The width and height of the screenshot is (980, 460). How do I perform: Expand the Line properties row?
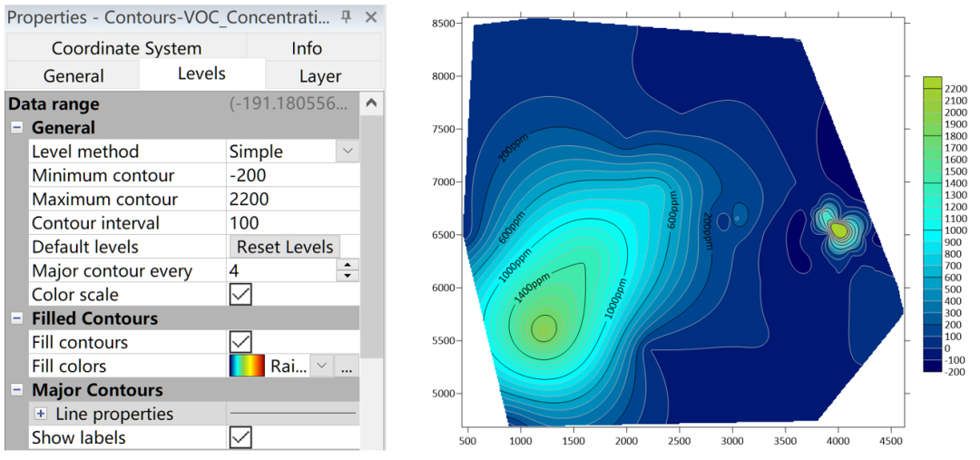click(42, 414)
